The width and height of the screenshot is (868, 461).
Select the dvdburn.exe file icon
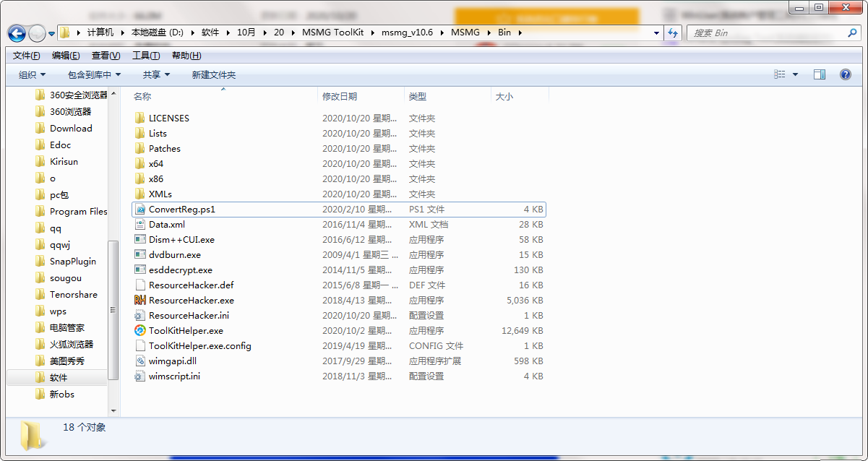[x=140, y=254]
